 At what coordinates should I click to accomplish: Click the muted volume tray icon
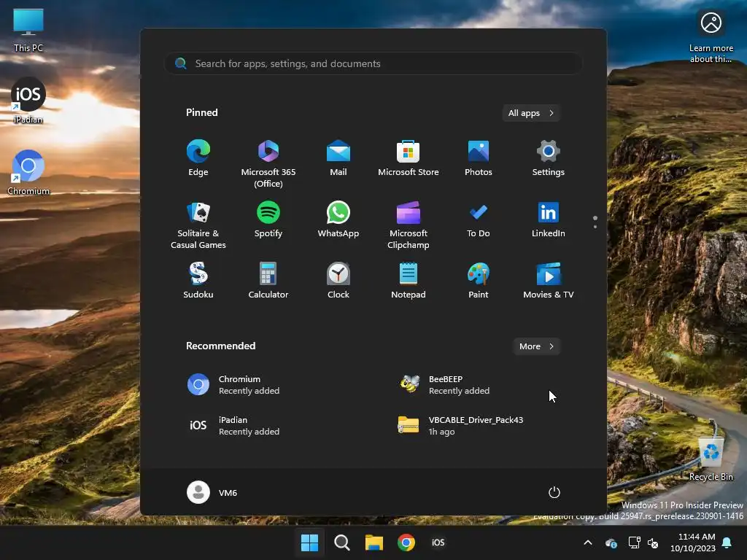coord(653,542)
